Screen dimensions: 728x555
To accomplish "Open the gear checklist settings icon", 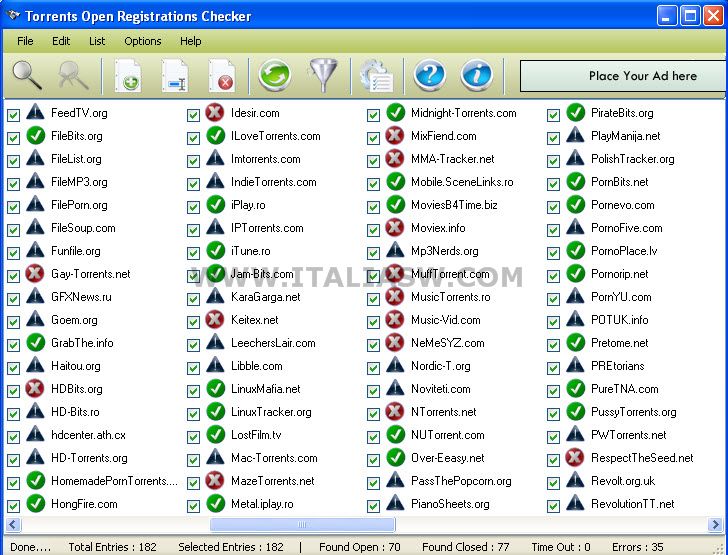I will 377,75.
